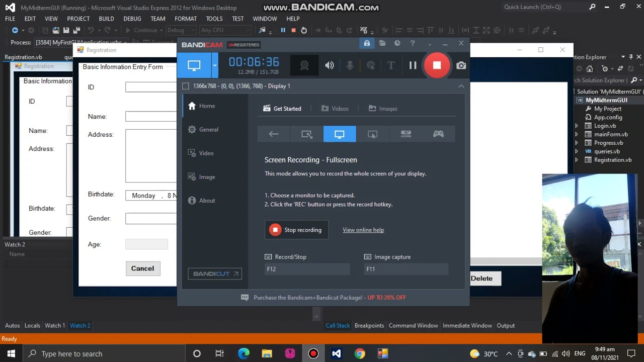Open the screen recording mode dropdown arrow

215,65
